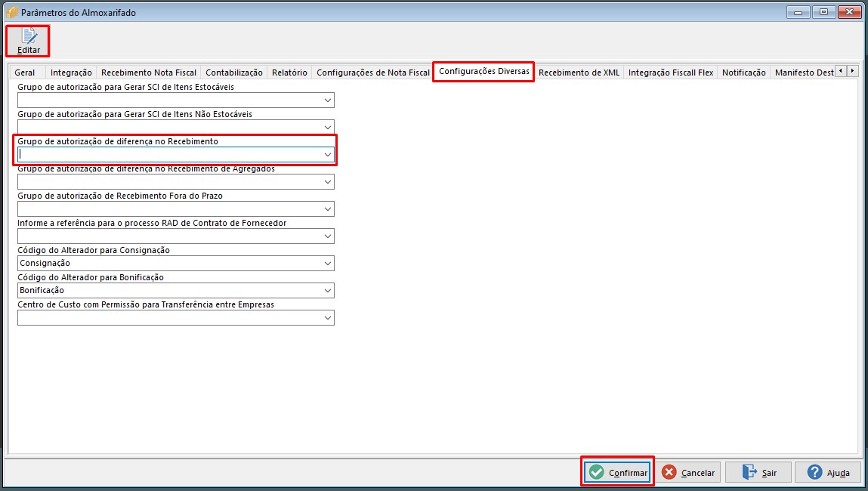Viewport: 868px width, 491px height.
Task: Open the Recebimento Nota Fiscal tab
Action: 148,73
